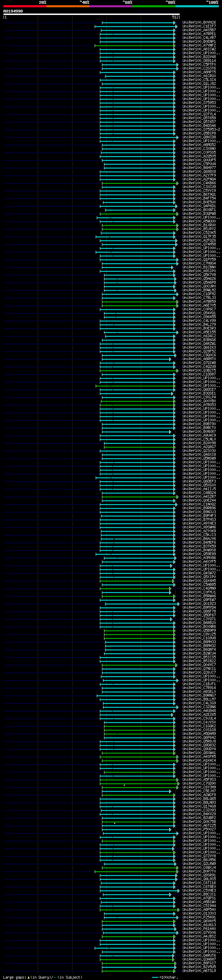Open hit UniRef100_B5JRY2
The width and height of the screenshot is (222, 980).
point(199,229)
